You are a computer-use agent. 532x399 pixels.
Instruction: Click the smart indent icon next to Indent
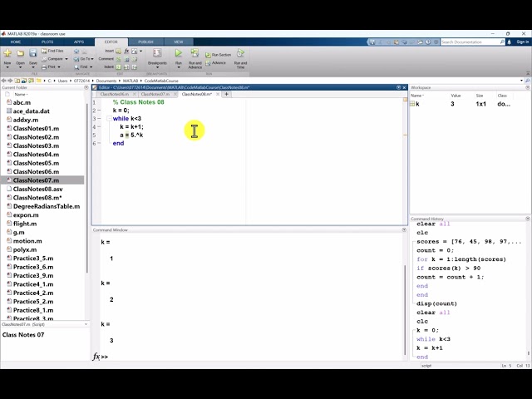pos(118,66)
